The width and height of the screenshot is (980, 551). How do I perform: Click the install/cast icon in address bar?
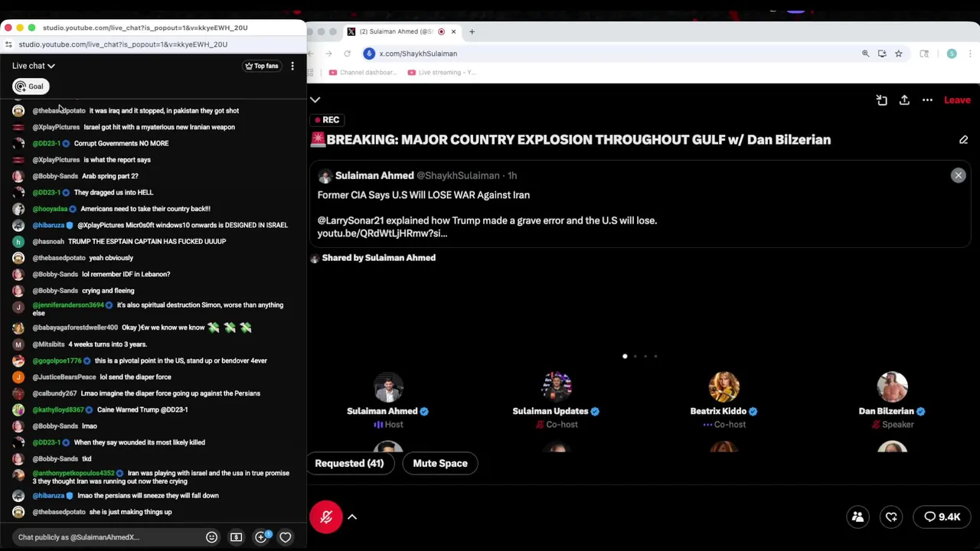point(882,54)
